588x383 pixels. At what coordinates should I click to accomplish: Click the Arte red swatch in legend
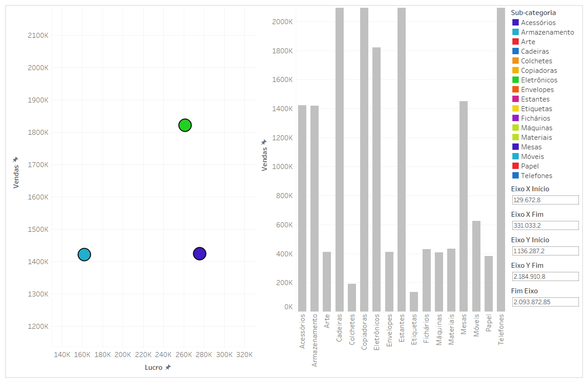(x=516, y=42)
